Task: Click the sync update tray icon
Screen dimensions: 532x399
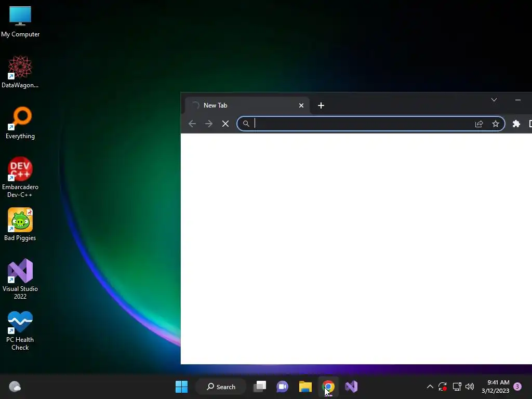Action: (x=443, y=387)
